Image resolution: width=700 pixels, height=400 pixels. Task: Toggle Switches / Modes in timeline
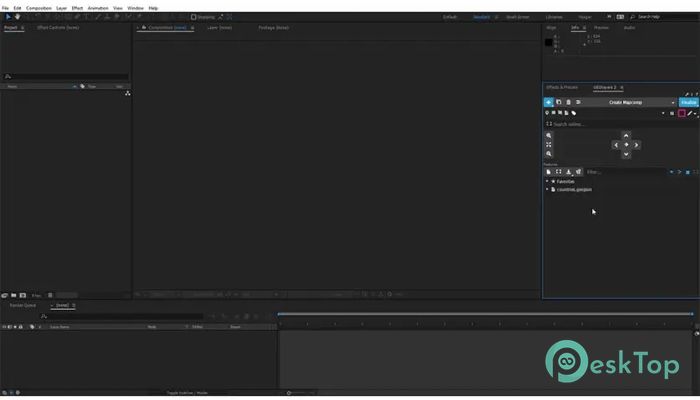(187, 393)
